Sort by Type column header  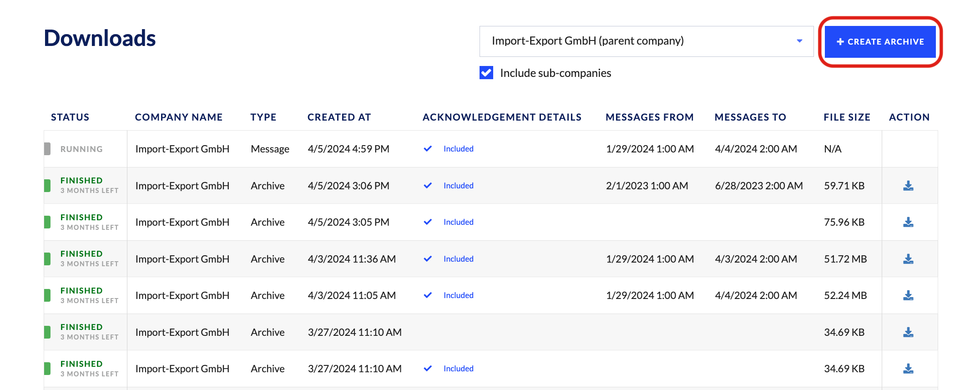coord(263,117)
